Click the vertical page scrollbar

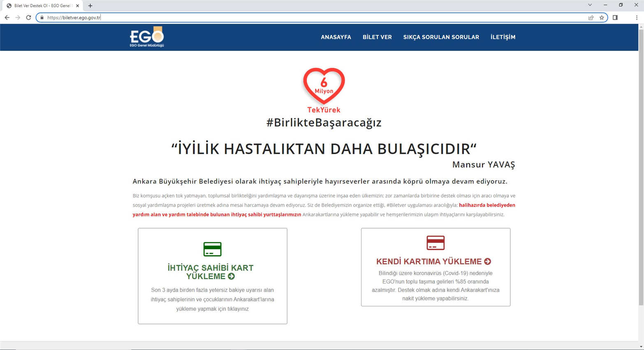pos(641,165)
